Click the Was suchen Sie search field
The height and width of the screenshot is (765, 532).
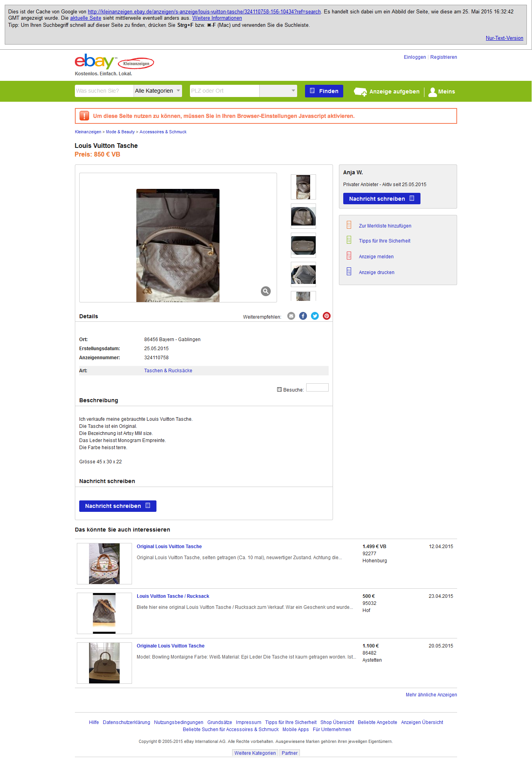click(x=104, y=91)
